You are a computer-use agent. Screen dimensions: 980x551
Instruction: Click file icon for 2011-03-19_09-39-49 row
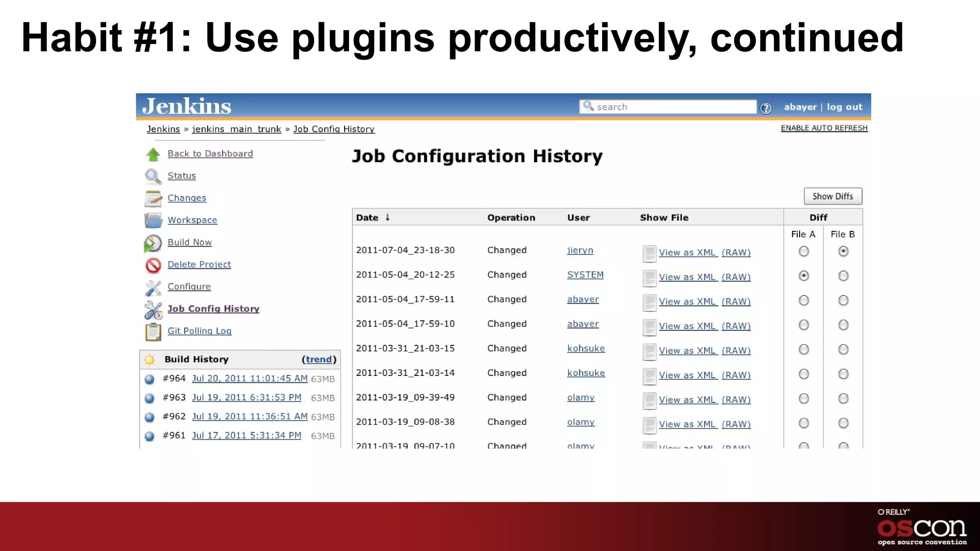click(x=649, y=401)
